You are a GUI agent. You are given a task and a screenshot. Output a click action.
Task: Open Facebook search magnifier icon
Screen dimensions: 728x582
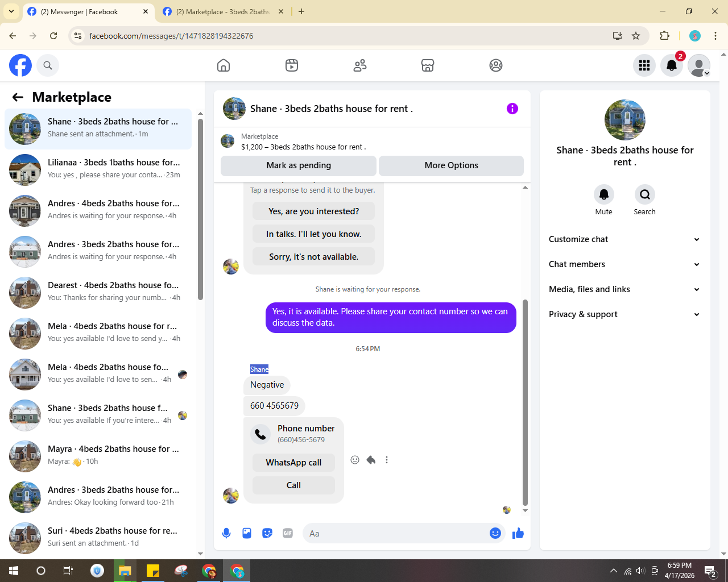[x=48, y=65]
